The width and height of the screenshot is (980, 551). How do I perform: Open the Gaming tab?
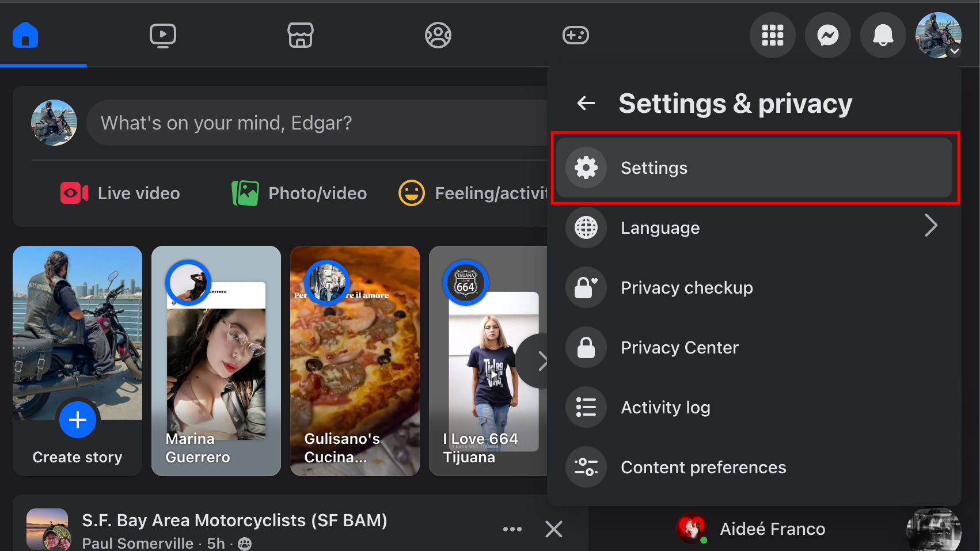pos(576,35)
